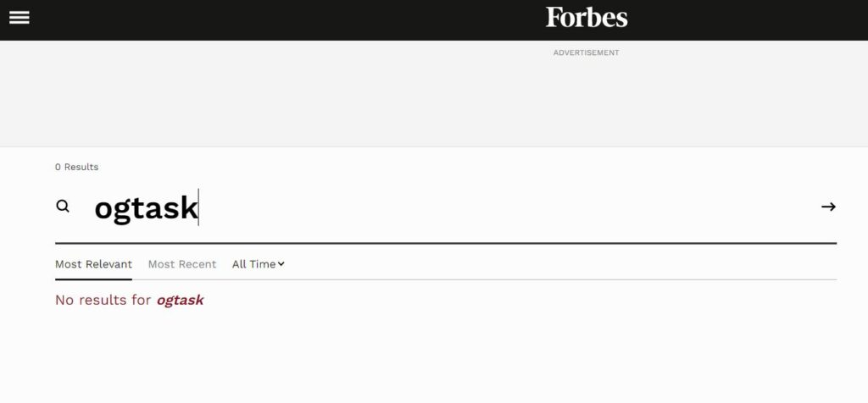Click the No results for message

coord(129,301)
